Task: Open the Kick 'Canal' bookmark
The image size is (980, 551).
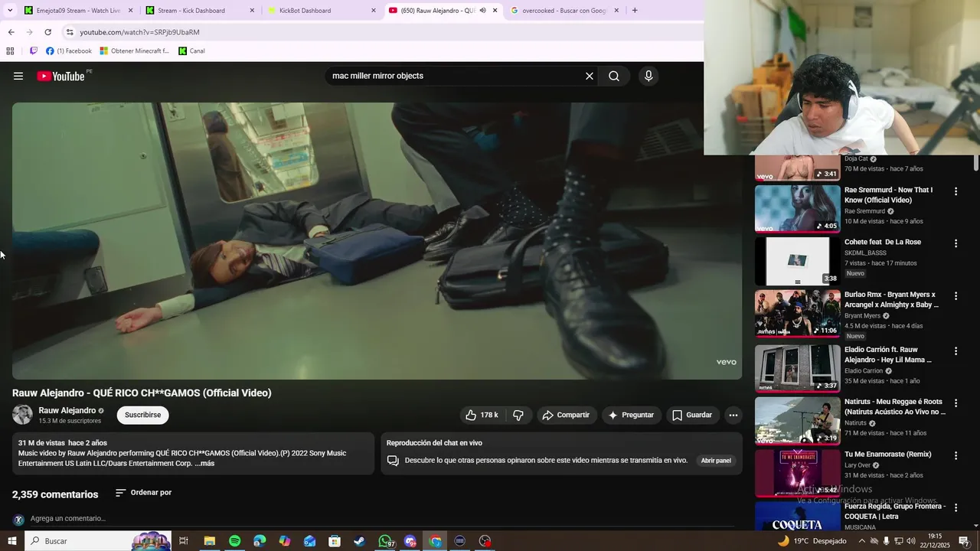Action: click(x=192, y=51)
